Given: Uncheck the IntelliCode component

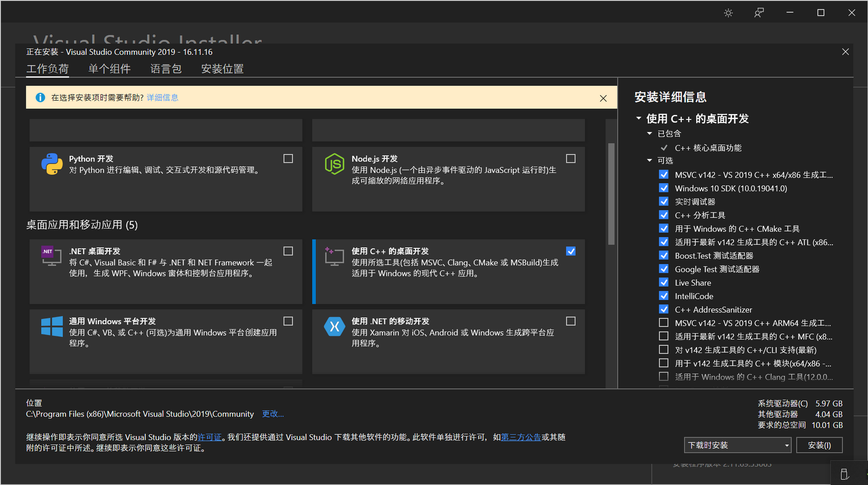Looking at the screenshot, I should [x=664, y=296].
